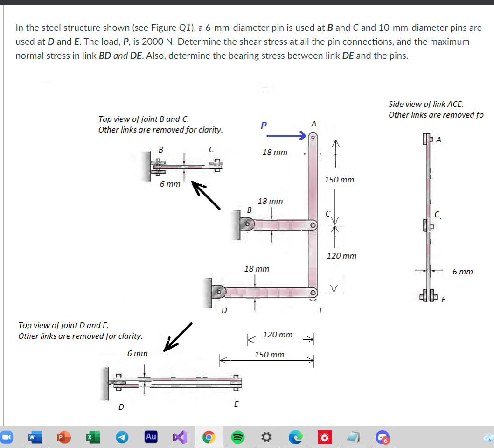Open the red music app taskbar icon
This screenshot has height=448, width=494.
(x=325, y=437)
